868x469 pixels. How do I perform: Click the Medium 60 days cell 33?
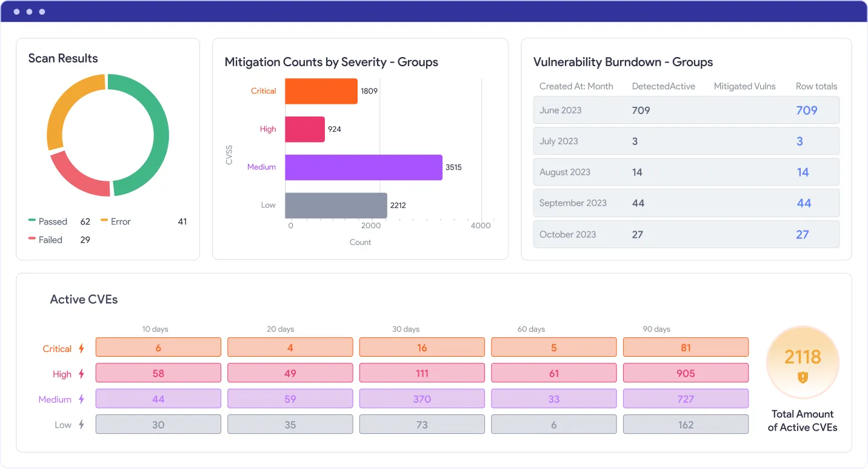point(554,399)
